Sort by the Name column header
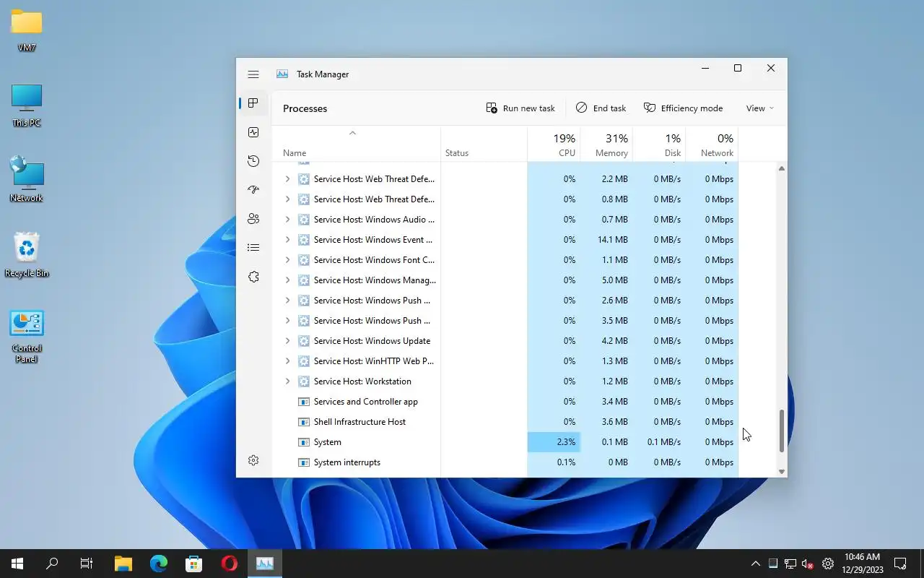The image size is (924, 578). (x=357, y=144)
